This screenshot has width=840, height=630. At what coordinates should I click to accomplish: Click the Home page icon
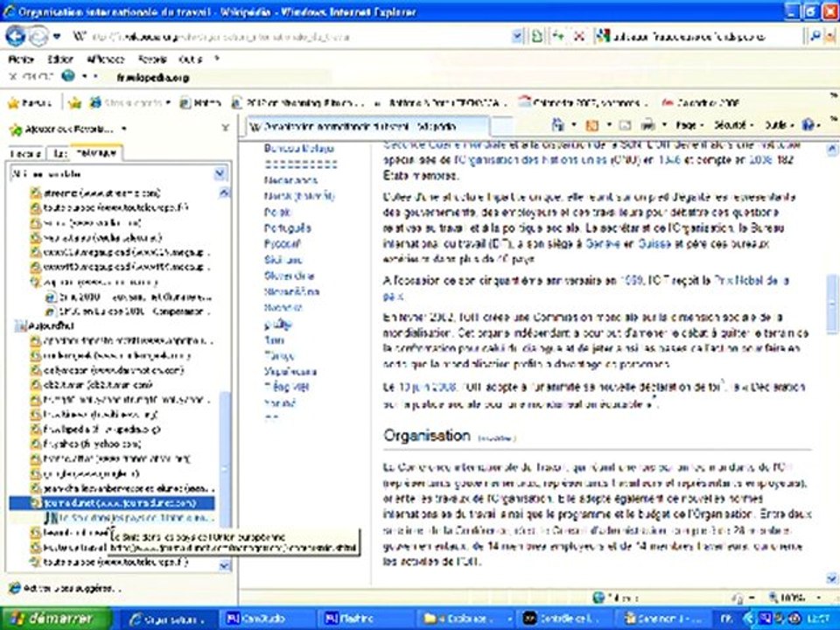[557, 125]
